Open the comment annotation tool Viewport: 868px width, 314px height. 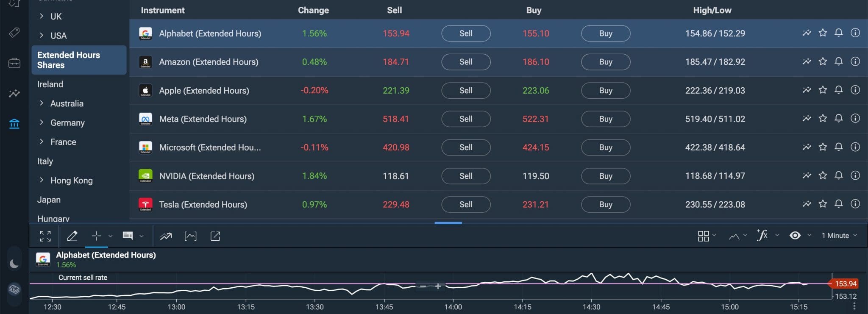[x=128, y=236]
